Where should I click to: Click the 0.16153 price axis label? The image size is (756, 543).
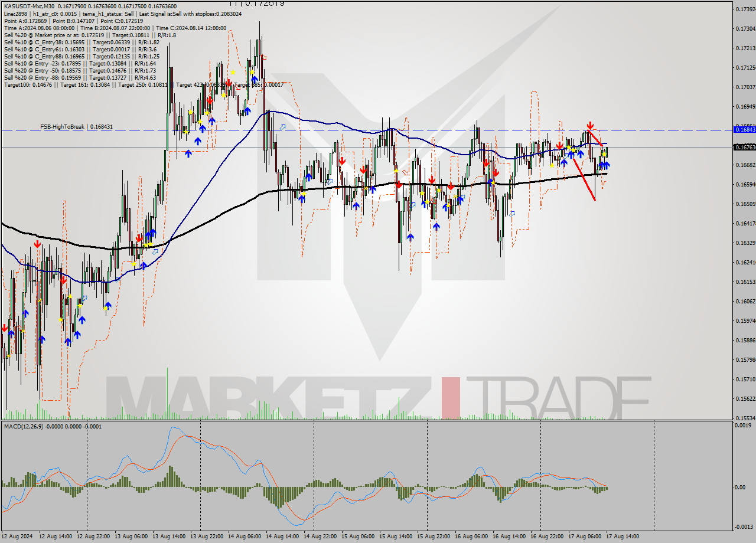pos(745,282)
